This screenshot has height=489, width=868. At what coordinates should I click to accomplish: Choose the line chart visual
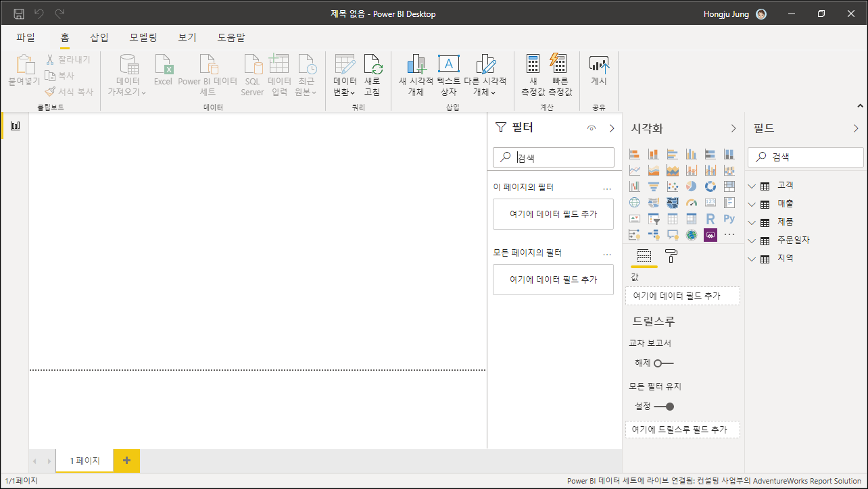[634, 170]
